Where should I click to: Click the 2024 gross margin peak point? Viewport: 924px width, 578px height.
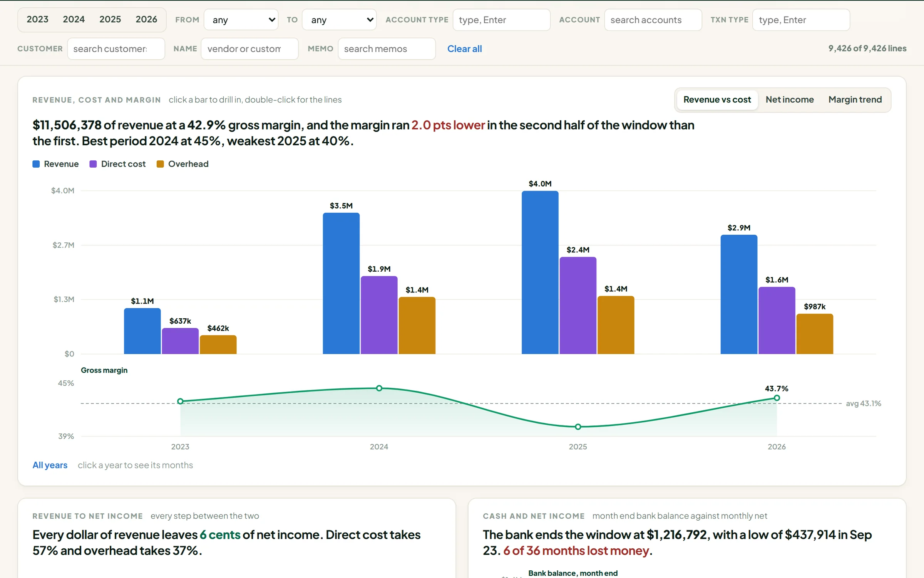(379, 388)
